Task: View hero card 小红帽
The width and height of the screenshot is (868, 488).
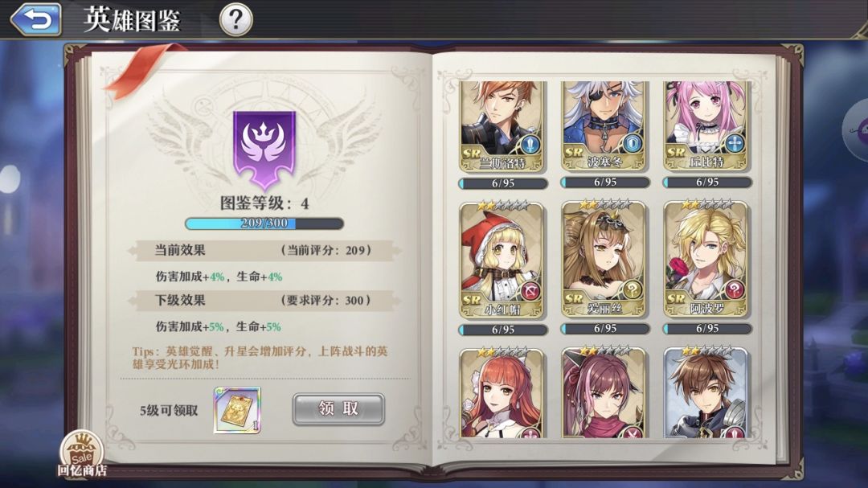Action: pos(502,260)
